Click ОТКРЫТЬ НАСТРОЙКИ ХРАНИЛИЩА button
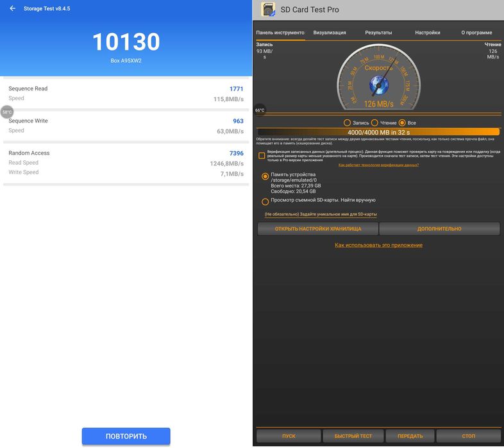Image resolution: width=504 pixels, height=448 pixels. coord(318,229)
